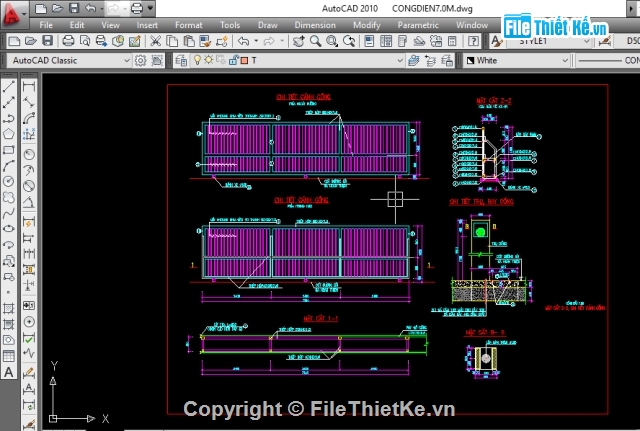This screenshot has width=640, height=431.
Task: Click 3D DWF export icon
Action: pyautogui.click(x=118, y=41)
